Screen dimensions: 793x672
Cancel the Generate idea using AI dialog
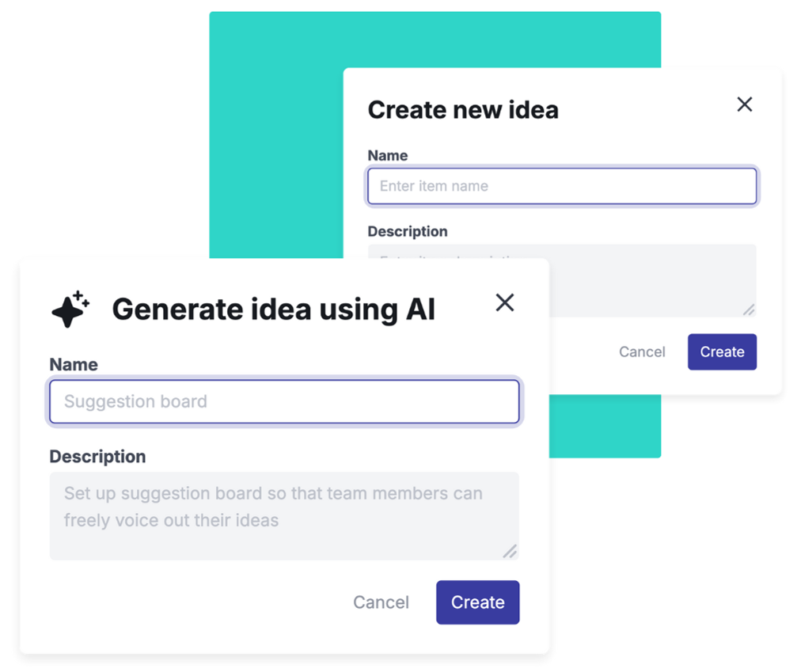click(x=381, y=602)
